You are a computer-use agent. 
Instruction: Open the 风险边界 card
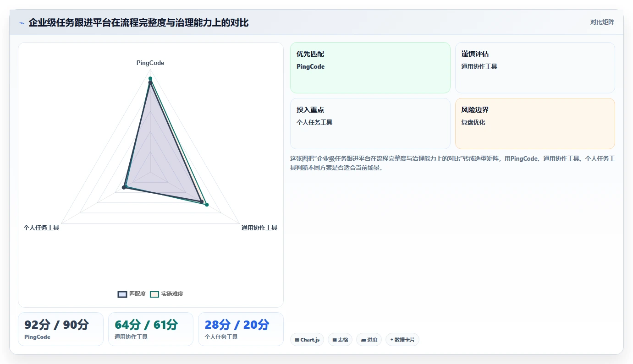click(535, 124)
